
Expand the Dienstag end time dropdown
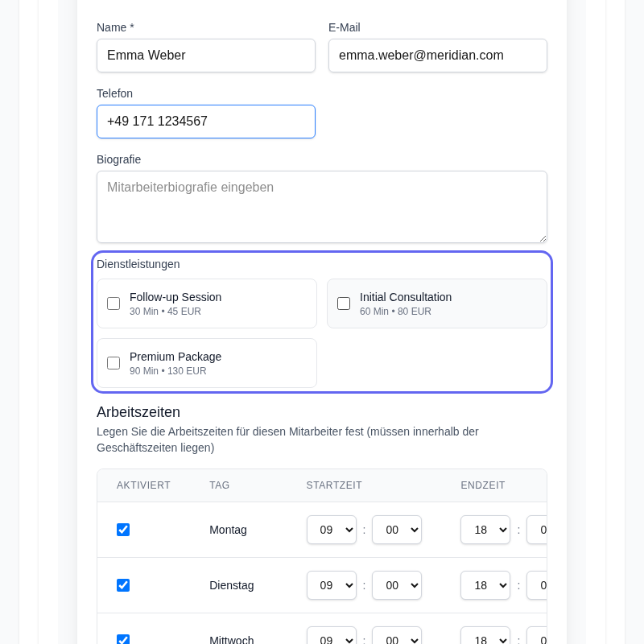pyautogui.click(x=485, y=585)
